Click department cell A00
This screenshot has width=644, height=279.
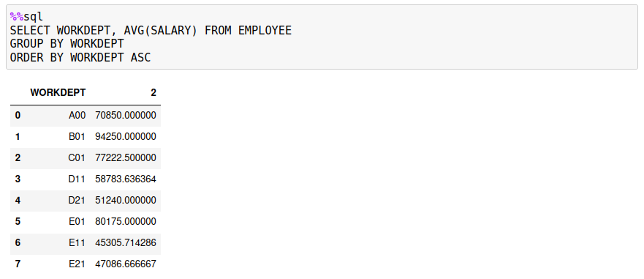[77, 115]
